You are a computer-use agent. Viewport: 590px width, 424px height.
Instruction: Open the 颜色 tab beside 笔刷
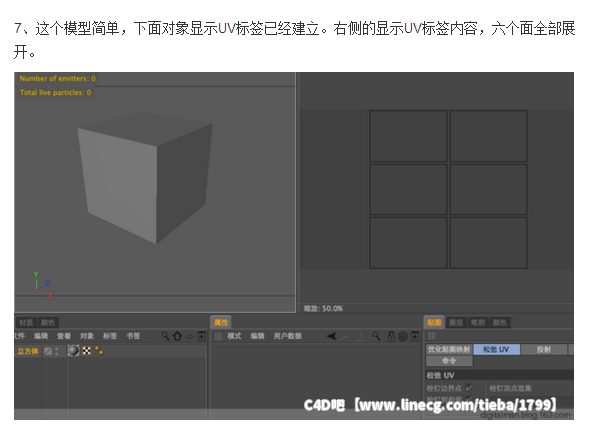click(499, 322)
